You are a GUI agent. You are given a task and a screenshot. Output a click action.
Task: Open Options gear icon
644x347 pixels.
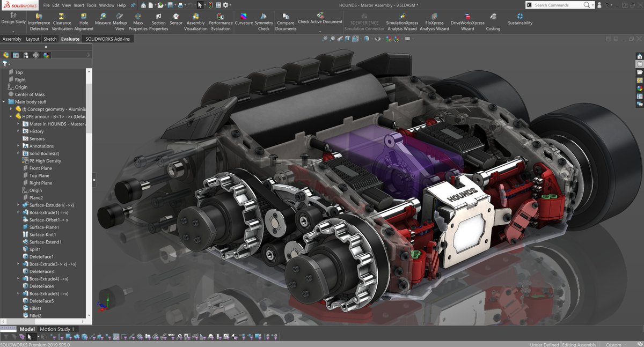[x=225, y=5]
